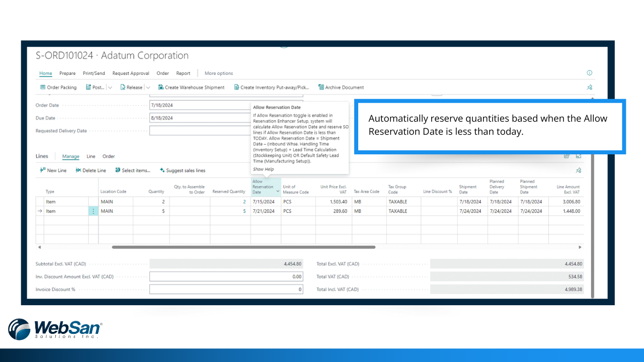Image resolution: width=644 pixels, height=362 pixels.
Task: Click the Total Incl. VAT value 4,989.38
Action: [x=507, y=289]
